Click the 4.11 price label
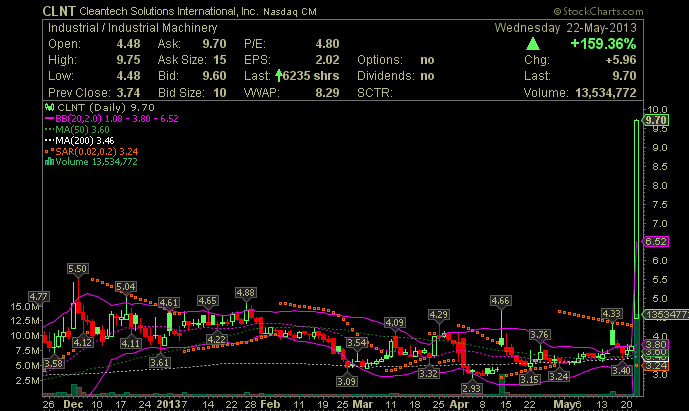 [131, 343]
